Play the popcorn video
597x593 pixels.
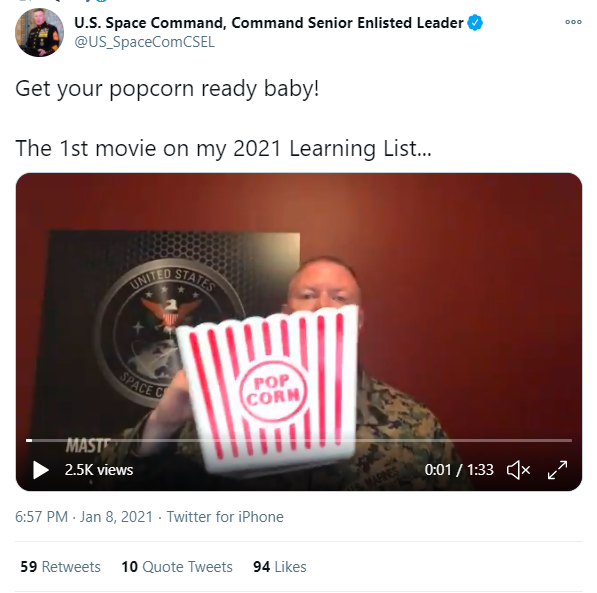(x=41, y=470)
